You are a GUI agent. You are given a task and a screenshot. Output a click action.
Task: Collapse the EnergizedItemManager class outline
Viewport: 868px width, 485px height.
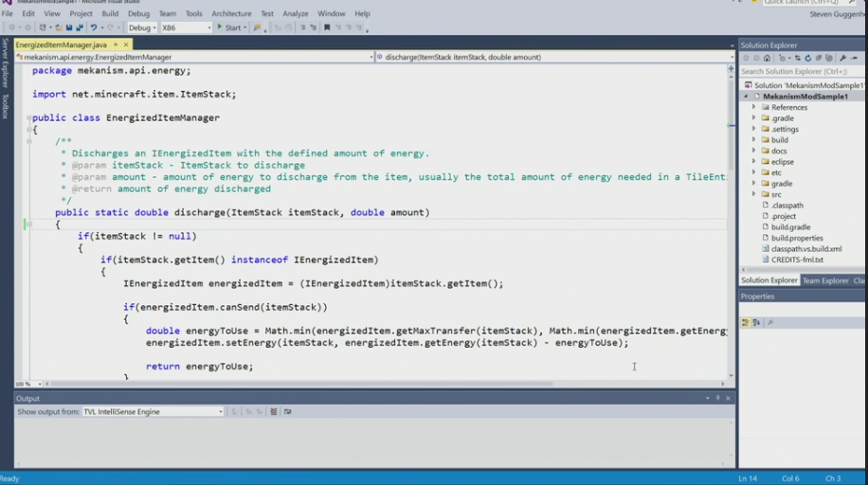[x=28, y=118]
